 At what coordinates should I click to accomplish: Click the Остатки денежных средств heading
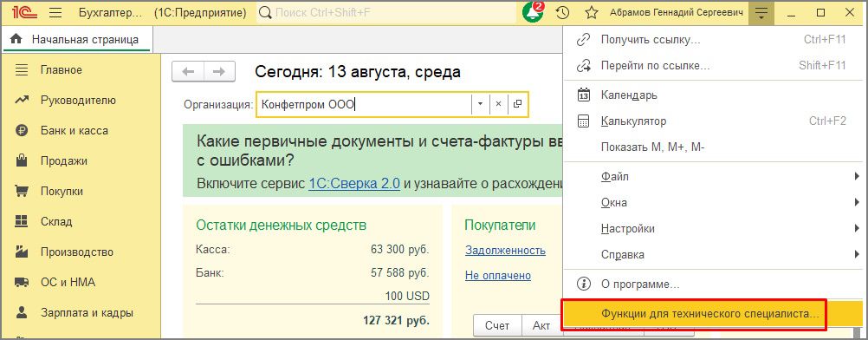pos(282,226)
